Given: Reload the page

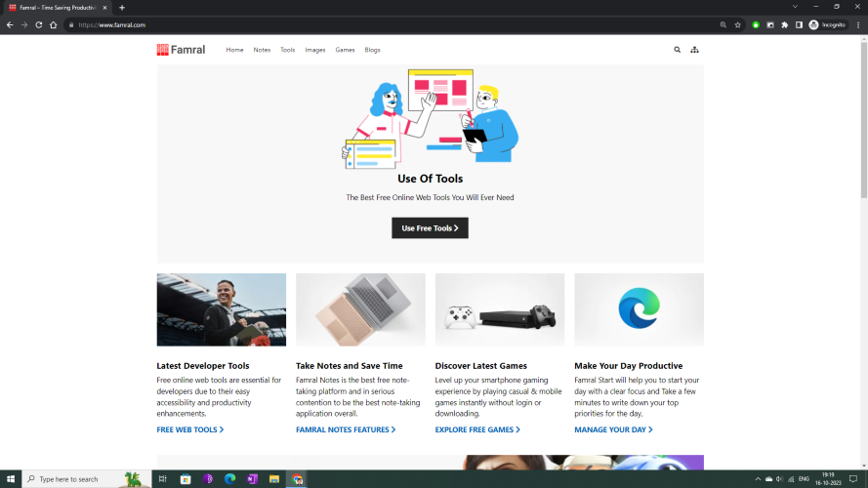Looking at the screenshot, I should (x=39, y=25).
